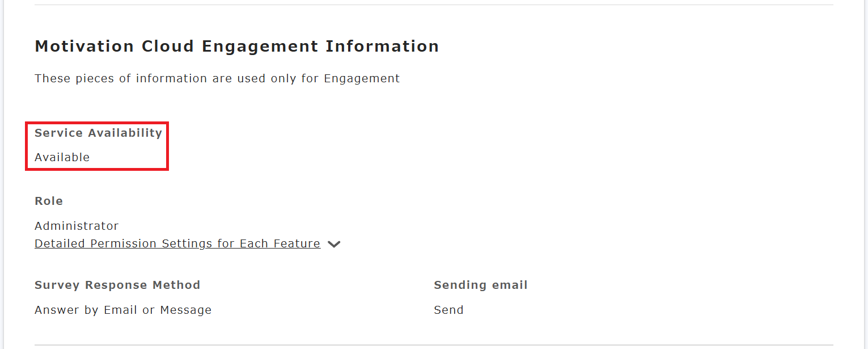The width and height of the screenshot is (868, 349).
Task: Select the Role section heading
Action: coord(49,201)
